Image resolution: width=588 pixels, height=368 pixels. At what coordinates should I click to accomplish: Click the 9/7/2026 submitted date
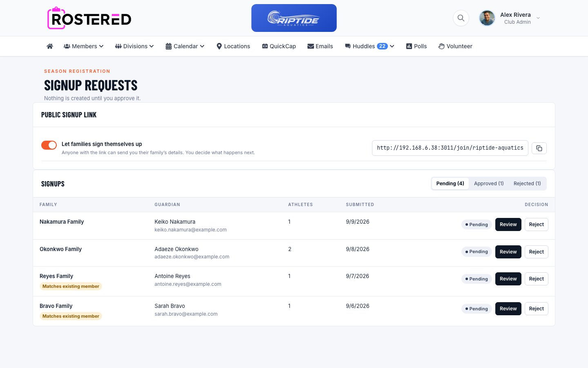[x=357, y=276]
